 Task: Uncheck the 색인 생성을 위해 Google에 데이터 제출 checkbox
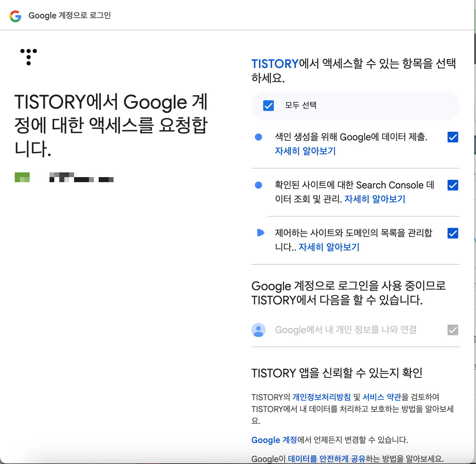coord(453,137)
